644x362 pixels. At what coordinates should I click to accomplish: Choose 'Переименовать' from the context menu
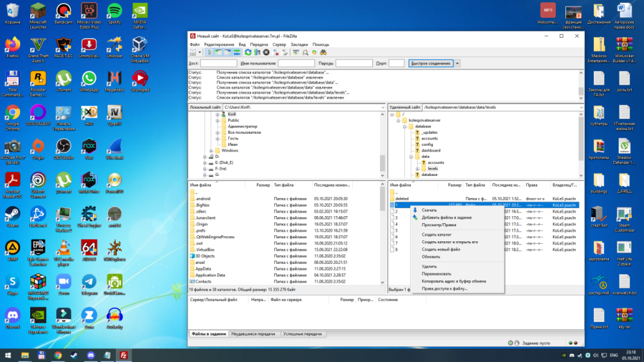[x=436, y=273]
